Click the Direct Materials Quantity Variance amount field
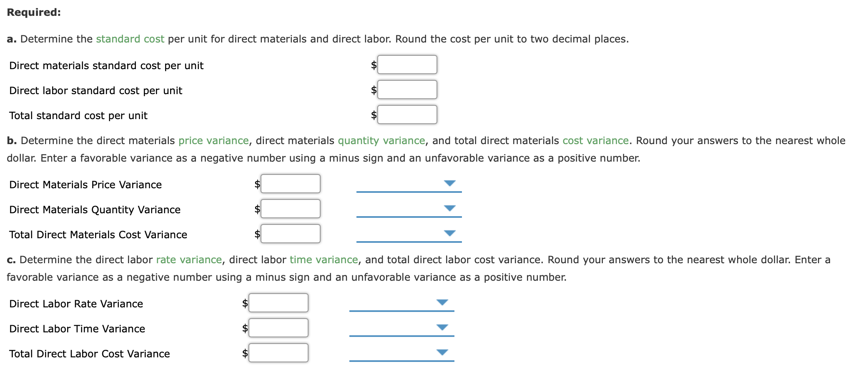Viewport: 868px width, 379px height. pyautogui.click(x=290, y=209)
